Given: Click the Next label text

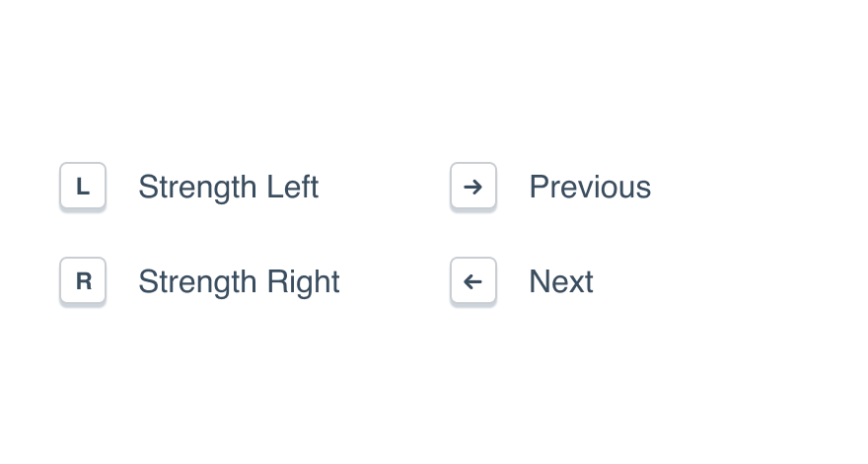Looking at the screenshot, I should (x=561, y=281).
